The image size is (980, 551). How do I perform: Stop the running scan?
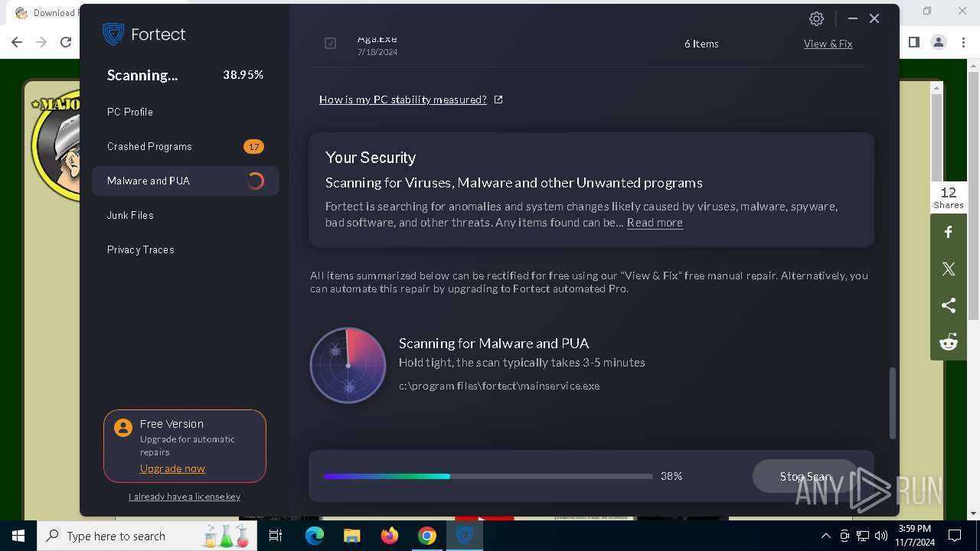(805, 476)
